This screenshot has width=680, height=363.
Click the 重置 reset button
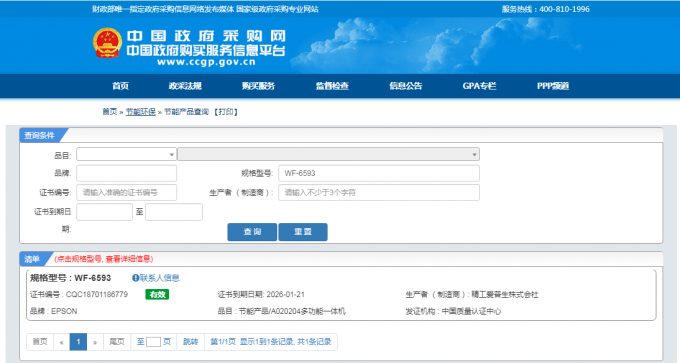303,232
